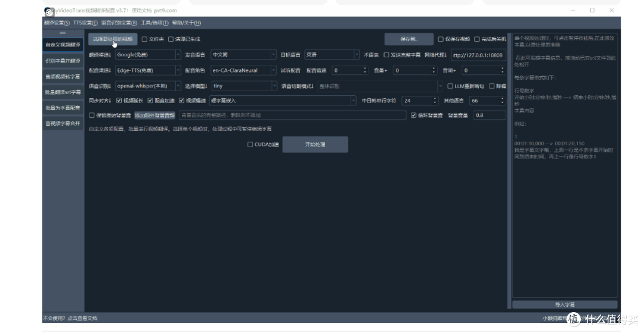Click the 保存到.. button
Viewport: 644px width, 333px height.
408,39
